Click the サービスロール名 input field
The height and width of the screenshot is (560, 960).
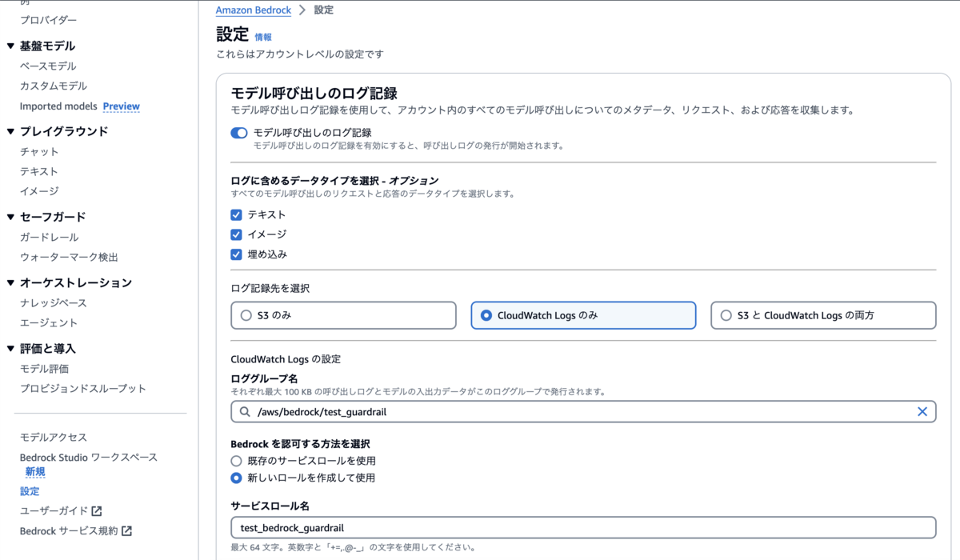coord(583,527)
